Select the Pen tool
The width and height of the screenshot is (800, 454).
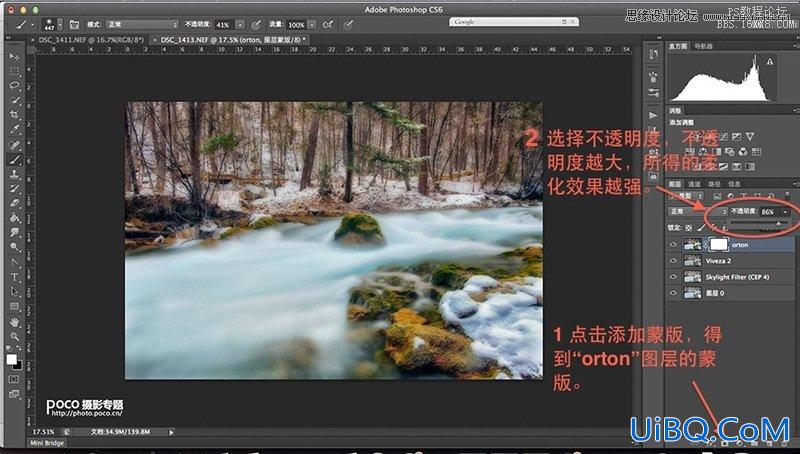click(x=14, y=263)
